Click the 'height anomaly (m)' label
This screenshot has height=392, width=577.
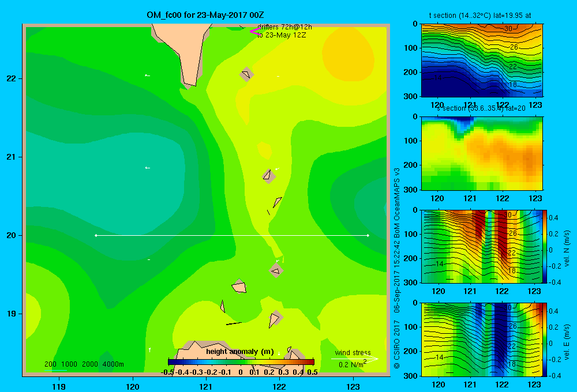coord(240,352)
